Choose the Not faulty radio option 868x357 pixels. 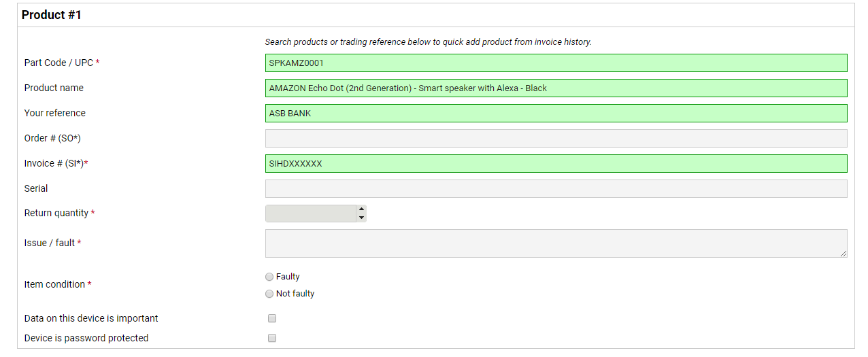(269, 294)
